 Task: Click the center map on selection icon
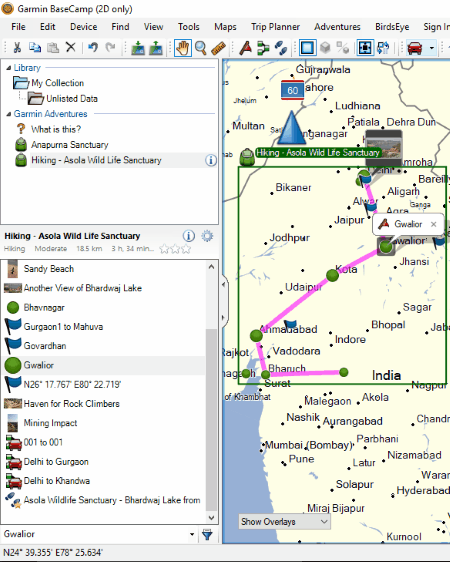(x=365, y=48)
